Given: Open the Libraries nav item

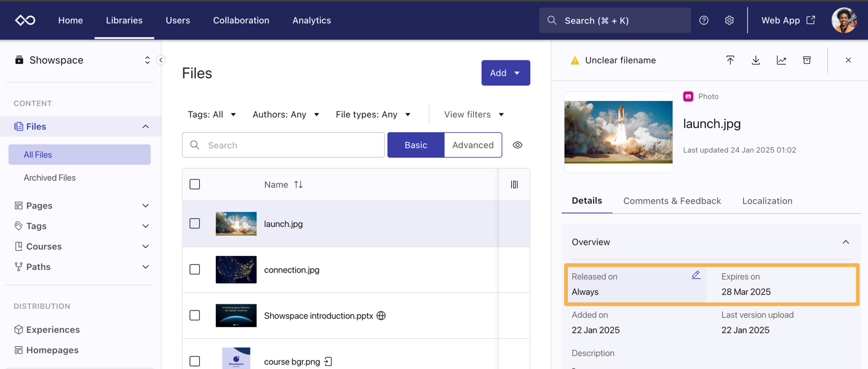Looking at the screenshot, I should 124,20.
